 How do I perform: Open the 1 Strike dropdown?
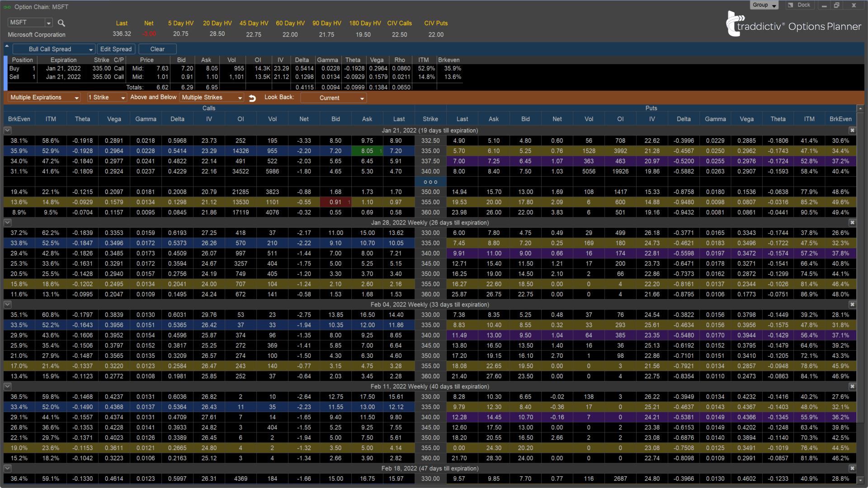click(x=107, y=98)
